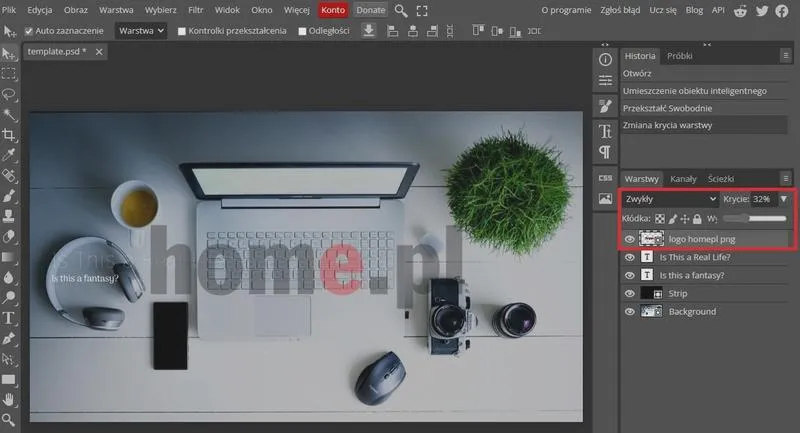Open the Historia panel options menu
This screenshot has width=800, height=433.
(786, 56)
